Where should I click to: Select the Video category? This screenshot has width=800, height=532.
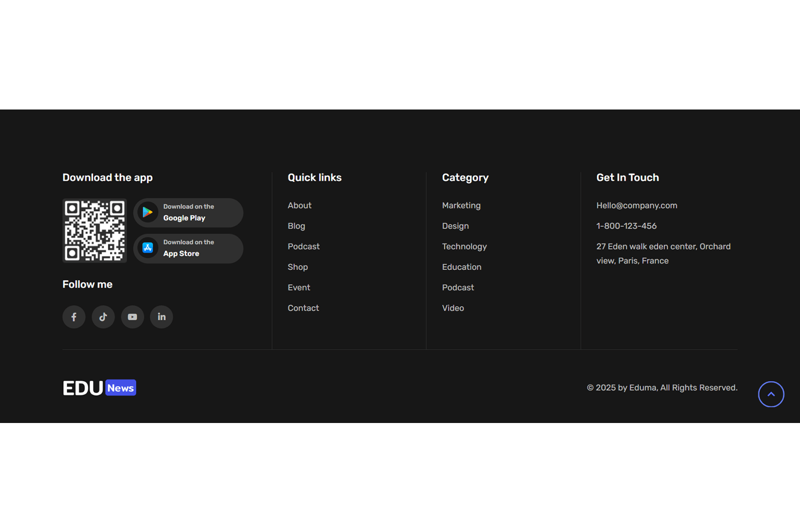click(453, 308)
